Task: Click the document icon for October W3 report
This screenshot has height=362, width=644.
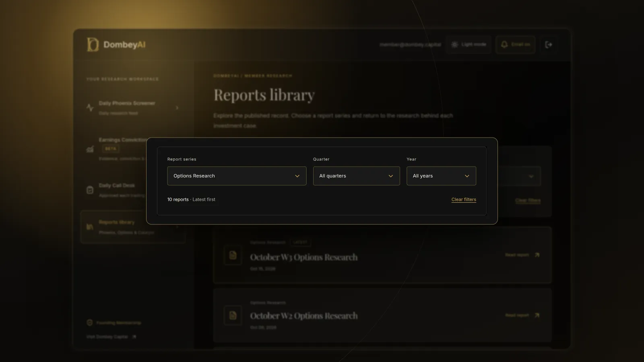Action: 233,255
